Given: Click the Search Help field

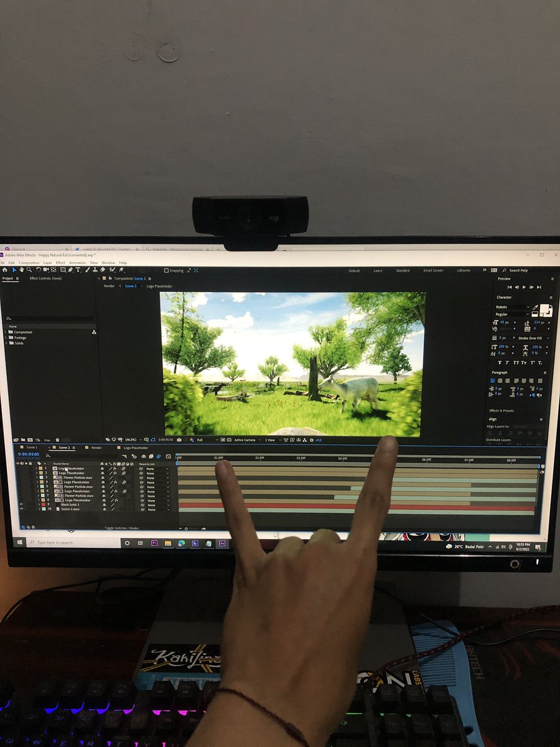Looking at the screenshot, I should point(520,271).
